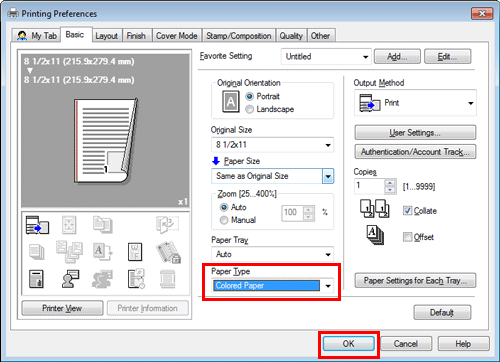
Task: Click the grayed multiple-sheets combination icon
Action: click(x=69, y=252)
